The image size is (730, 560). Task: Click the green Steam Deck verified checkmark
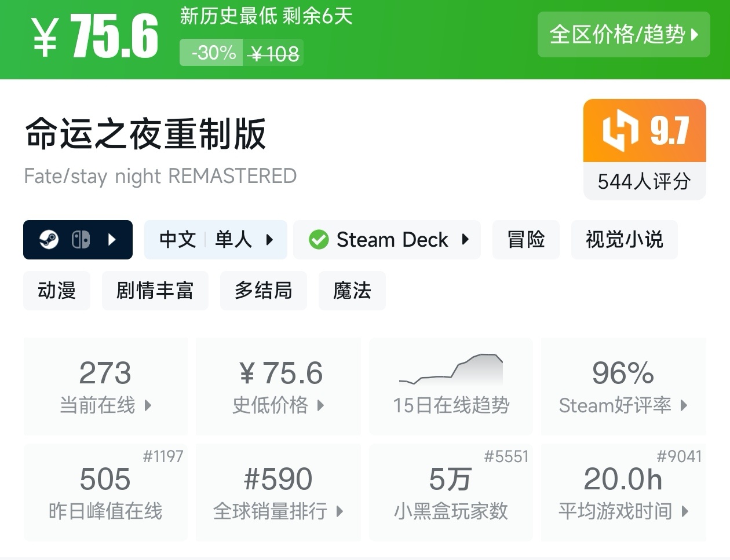tap(318, 239)
